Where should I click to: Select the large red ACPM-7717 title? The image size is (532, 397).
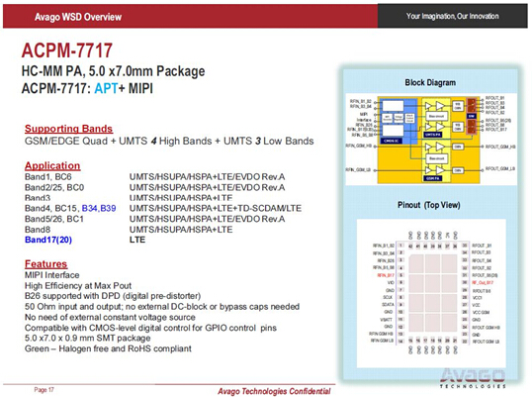[67, 50]
